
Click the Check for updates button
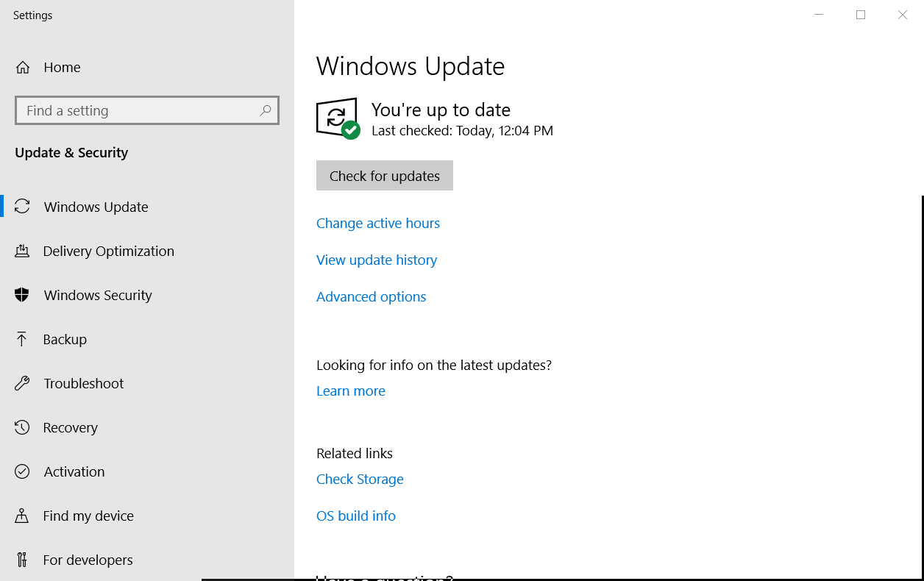(385, 176)
